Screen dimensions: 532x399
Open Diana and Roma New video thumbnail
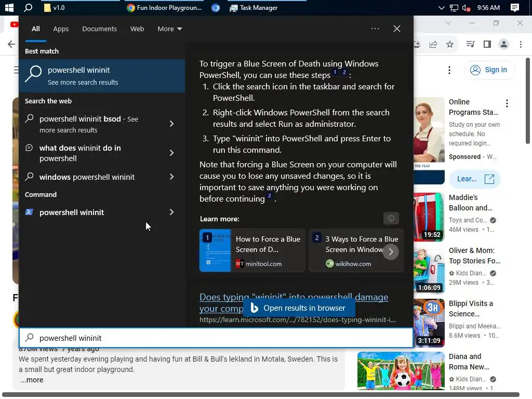tap(401, 370)
